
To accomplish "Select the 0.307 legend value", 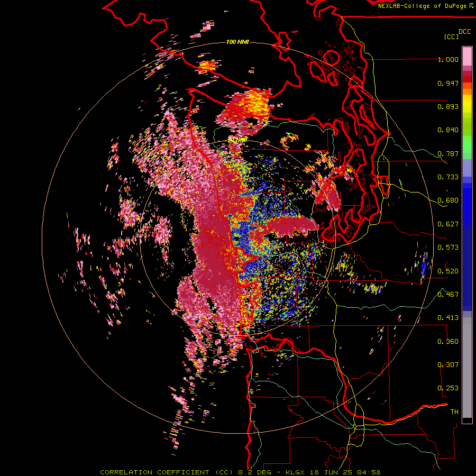I will (x=448, y=364).
